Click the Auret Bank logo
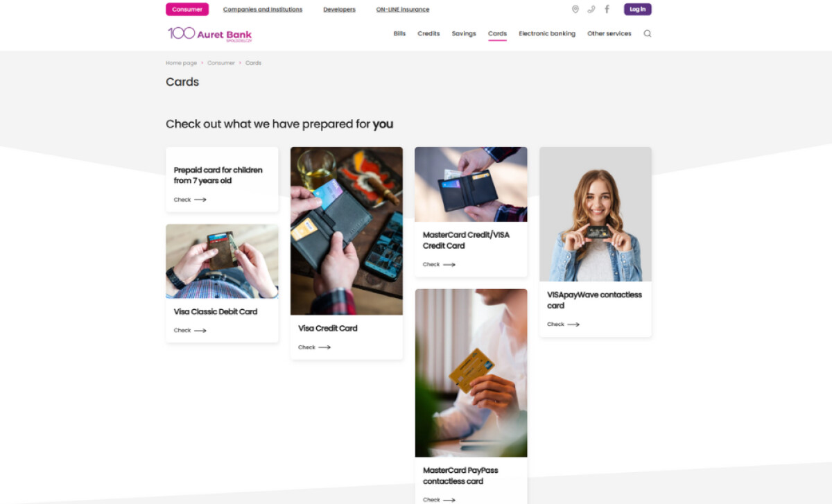 coord(209,34)
